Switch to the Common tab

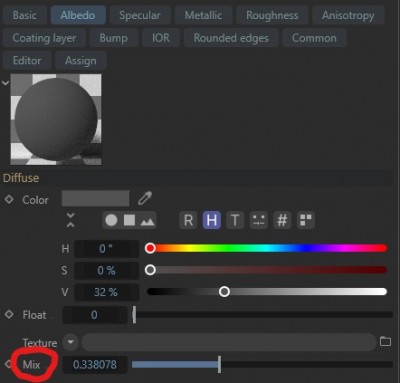[314, 38]
